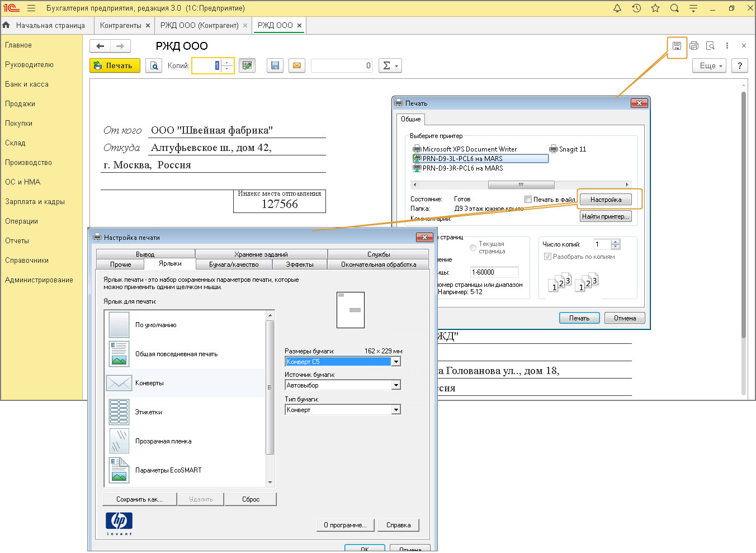The width and height of the screenshot is (756, 553).
Task: Close the Контрагенты tab with its x
Action: tap(148, 26)
